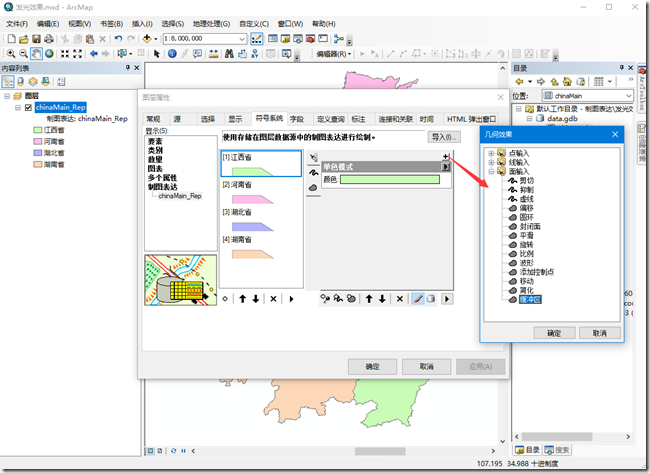Move representation rule up with arrow

pyautogui.click(x=243, y=299)
